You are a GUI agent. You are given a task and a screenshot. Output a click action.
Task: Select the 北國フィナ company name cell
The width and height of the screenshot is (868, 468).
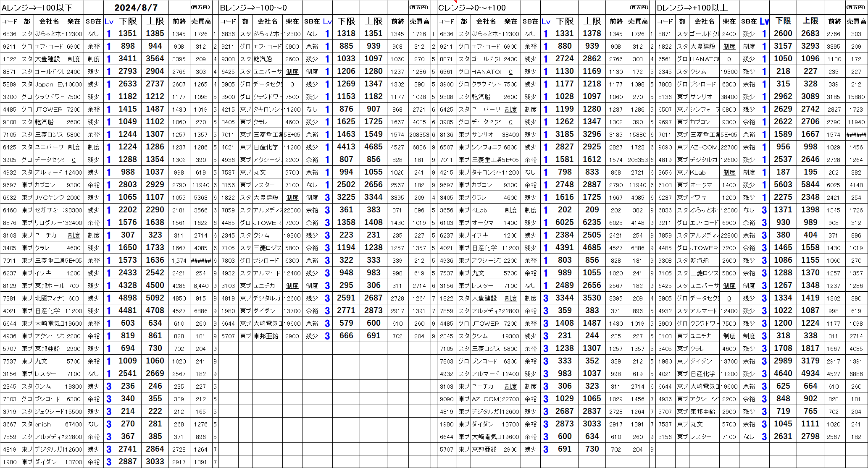click(x=48, y=298)
